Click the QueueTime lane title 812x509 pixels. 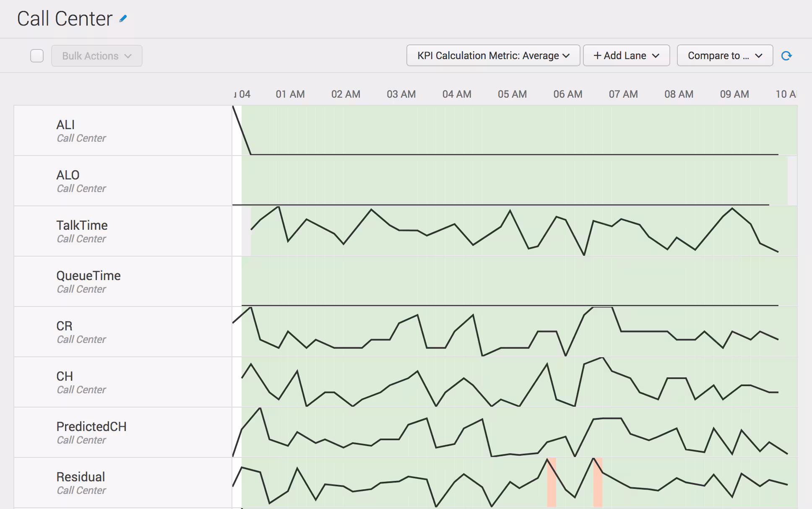pyautogui.click(x=88, y=276)
